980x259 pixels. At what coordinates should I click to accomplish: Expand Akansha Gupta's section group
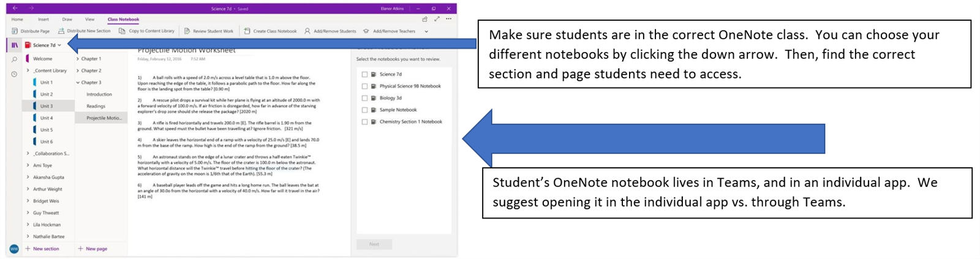[x=28, y=178]
